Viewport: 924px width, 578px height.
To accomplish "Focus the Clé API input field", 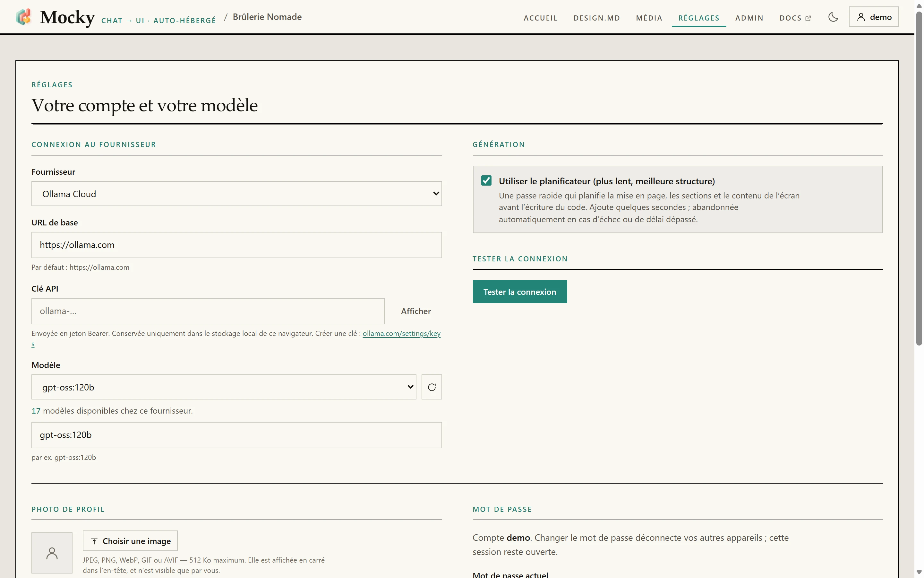I will coord(208,311).
